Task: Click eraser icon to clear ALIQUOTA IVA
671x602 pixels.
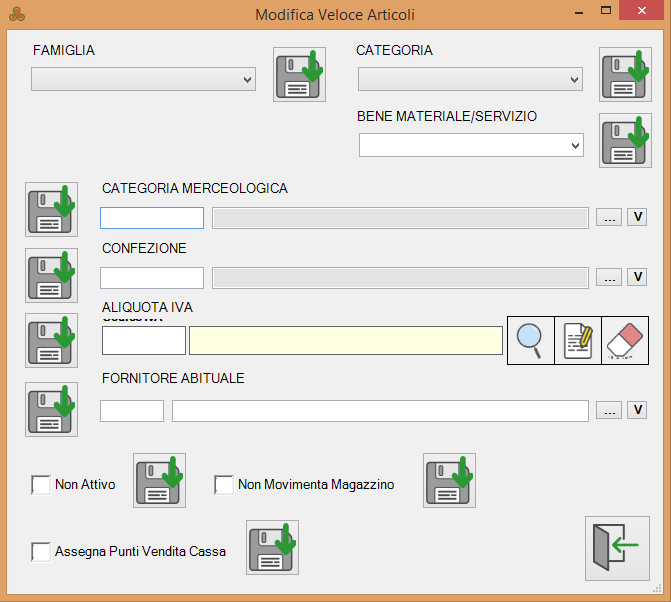Action: coord(625,341)
